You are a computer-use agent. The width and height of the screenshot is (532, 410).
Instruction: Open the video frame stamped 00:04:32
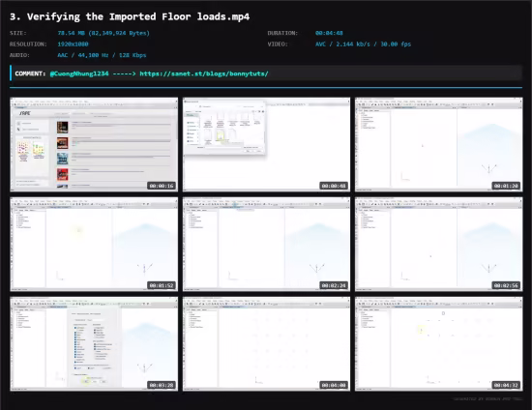point(439,344)
